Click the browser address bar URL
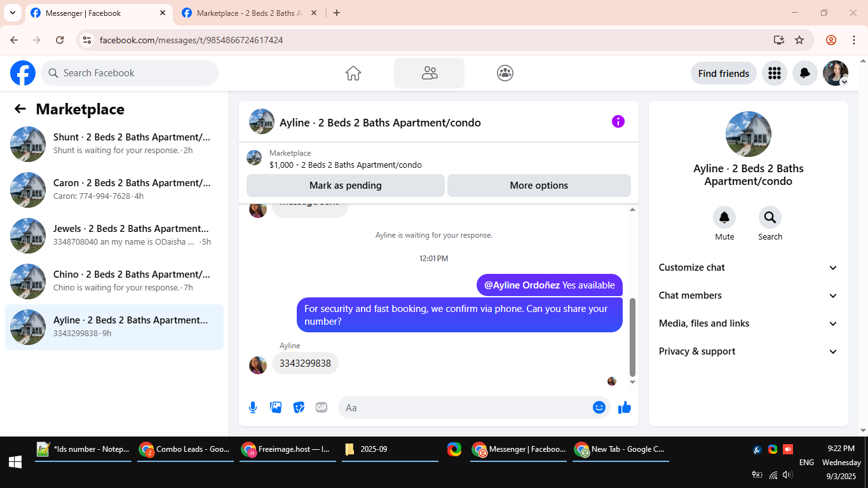This screenshot has width=868, height=488. tap(191, 40)
